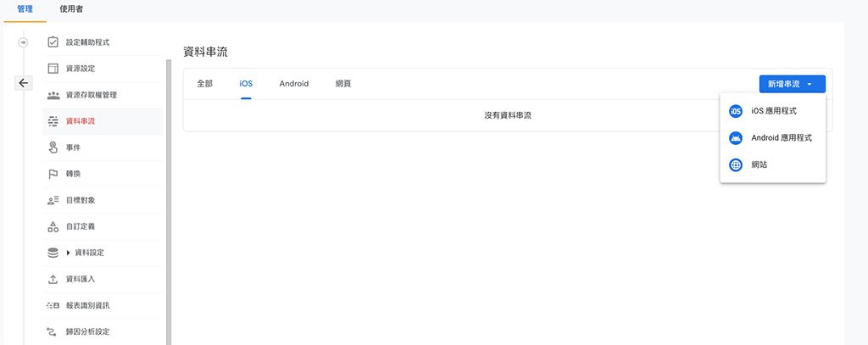Click the 目標對象 audience icon

pos(53,200)
